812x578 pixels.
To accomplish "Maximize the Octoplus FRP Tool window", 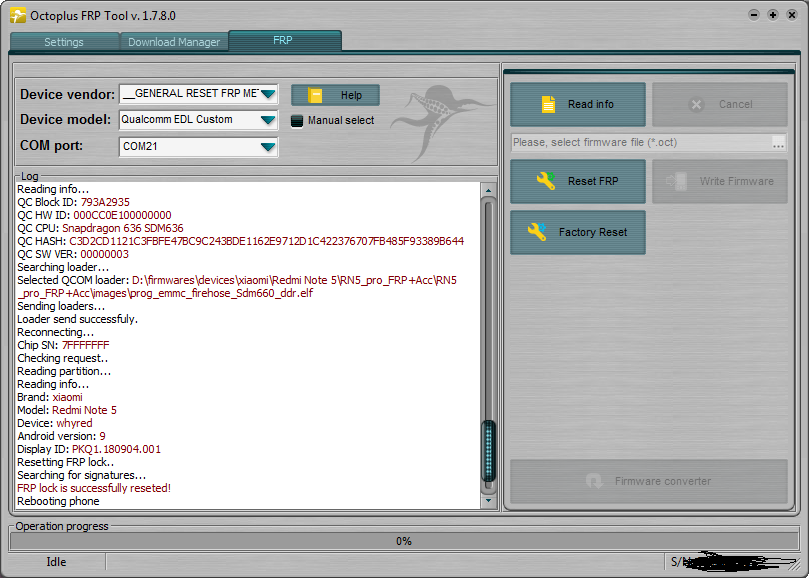I will tap(773, 15).
